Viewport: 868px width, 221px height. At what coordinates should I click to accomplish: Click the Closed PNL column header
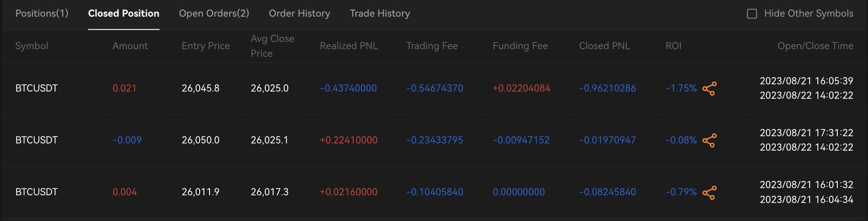point(604,46)
